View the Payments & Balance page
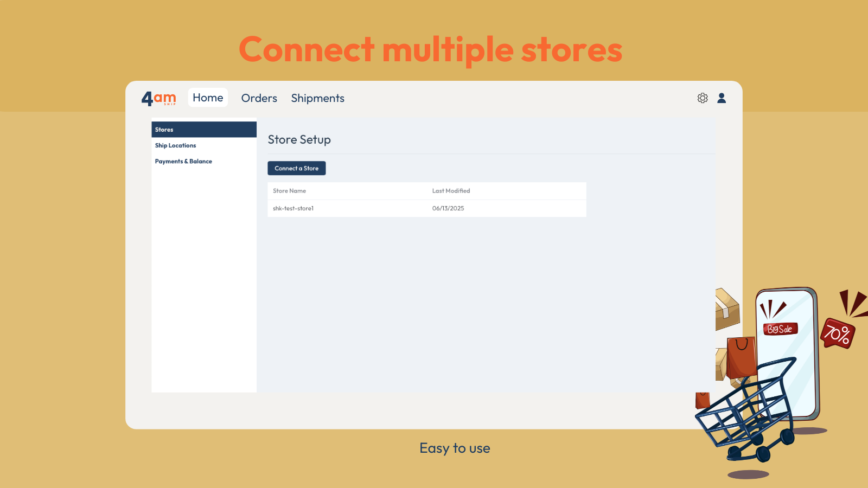868x488 pixels. (183, 161)
